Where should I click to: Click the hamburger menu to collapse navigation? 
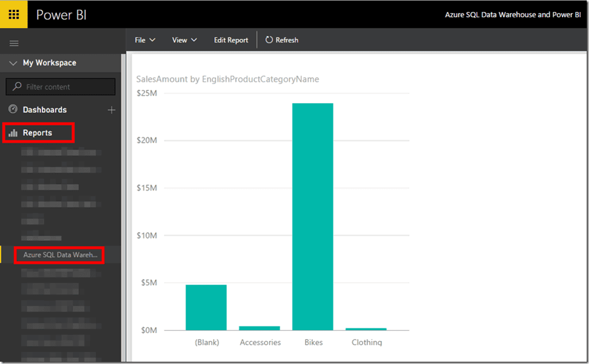tap(14, 42)
